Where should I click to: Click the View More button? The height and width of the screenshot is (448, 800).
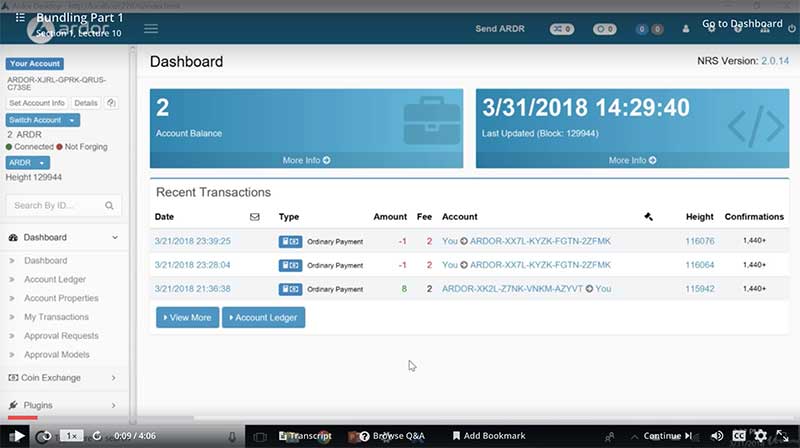(187, 317)
